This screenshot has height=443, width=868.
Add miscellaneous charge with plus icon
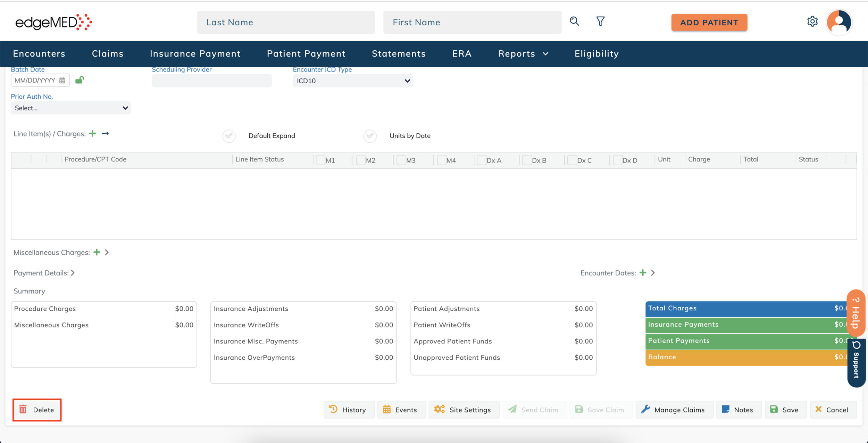pos(97,252)
